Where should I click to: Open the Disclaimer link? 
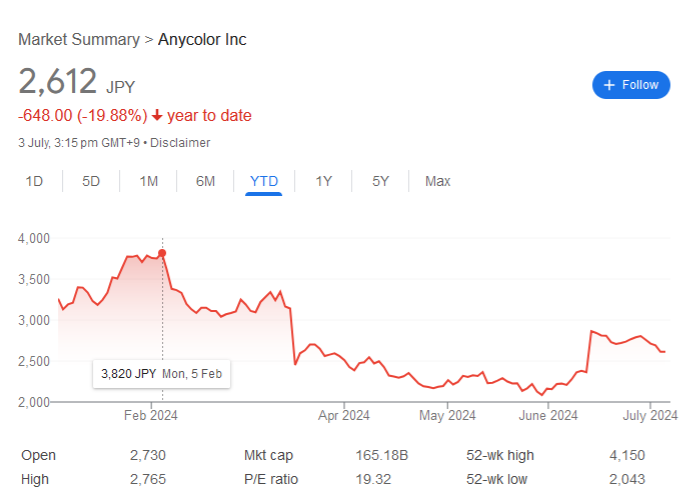180,143
